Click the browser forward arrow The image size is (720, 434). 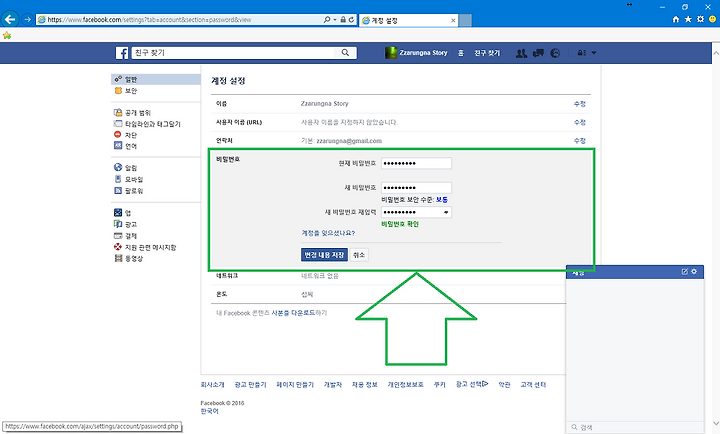tap(27, 19)
